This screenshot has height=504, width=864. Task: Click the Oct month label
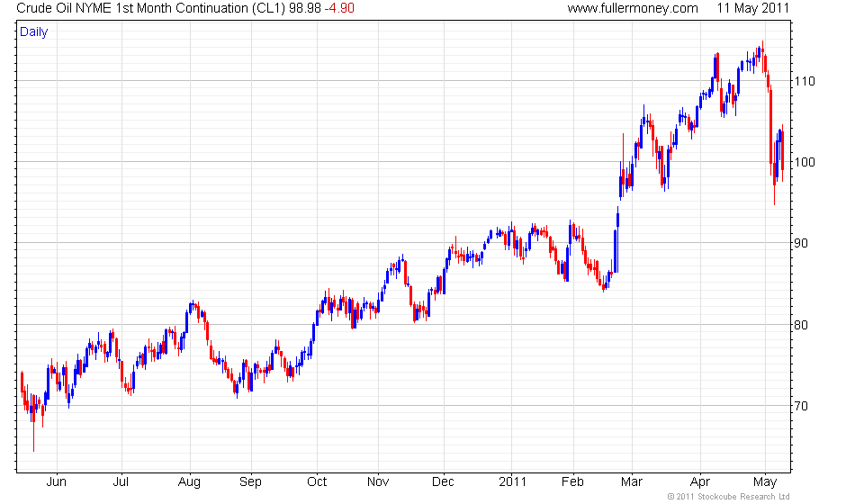[x=317, y=482]
